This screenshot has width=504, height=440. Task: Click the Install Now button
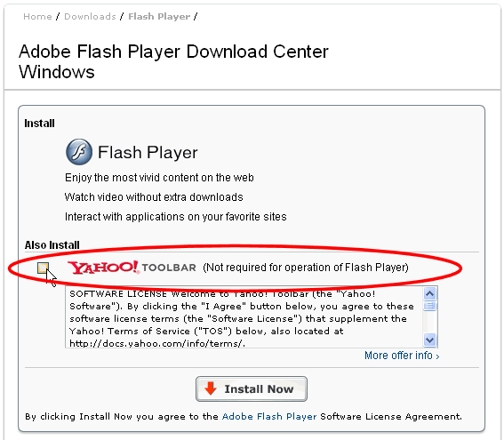[x=252, y=389]
